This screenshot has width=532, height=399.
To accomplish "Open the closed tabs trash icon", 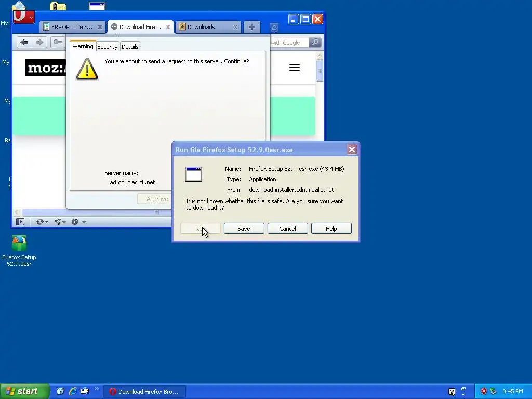I will (x=274, y=28).
